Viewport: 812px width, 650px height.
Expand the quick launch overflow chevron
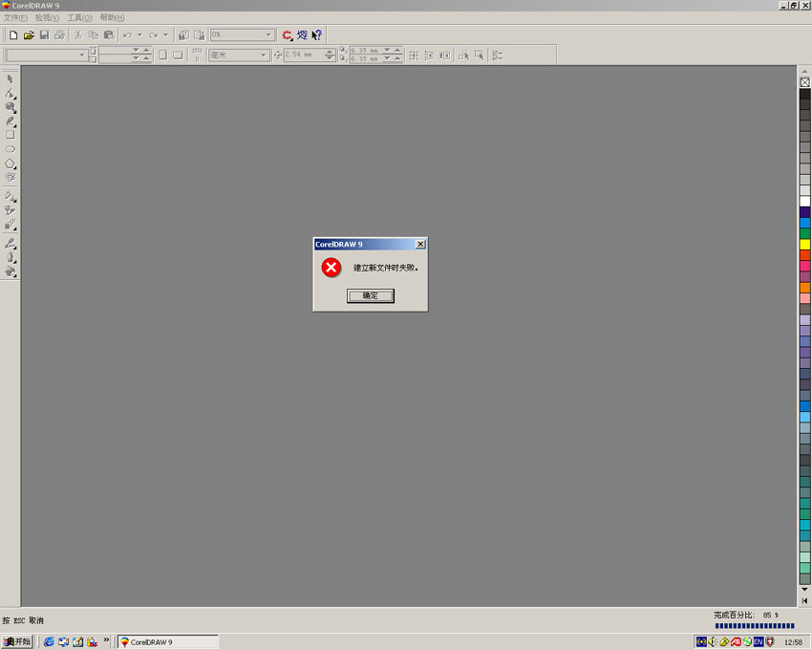point(106,640)
